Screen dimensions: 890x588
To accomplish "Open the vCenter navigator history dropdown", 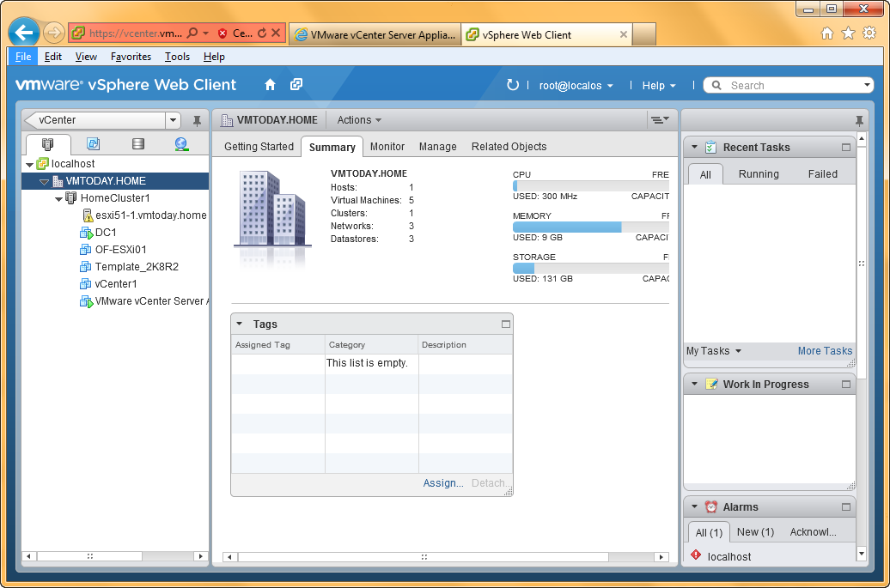I will (174, 120).
